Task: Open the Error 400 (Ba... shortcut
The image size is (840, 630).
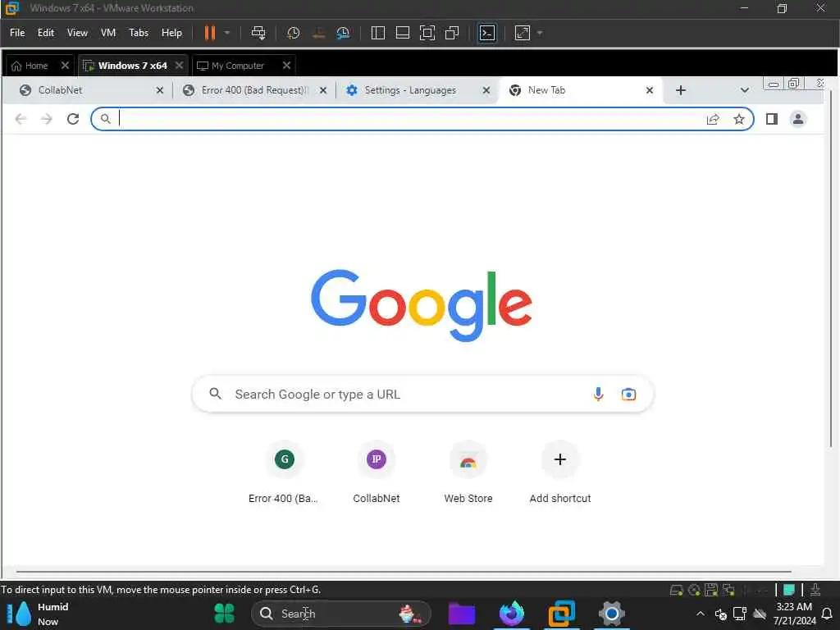Action: point(283,473)
